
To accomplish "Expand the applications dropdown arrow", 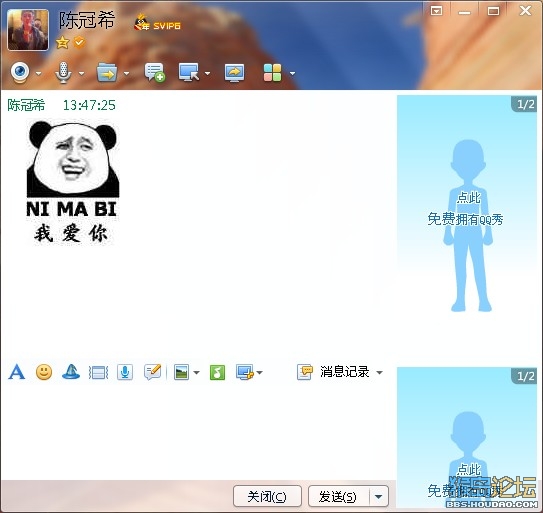I will pyautogui.click(x=292, y=73).
